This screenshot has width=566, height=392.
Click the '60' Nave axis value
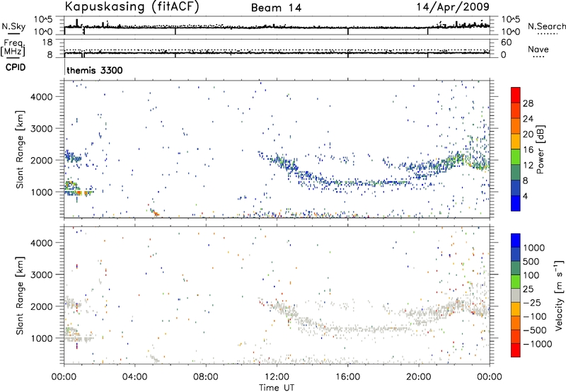(x=507, y=42)
